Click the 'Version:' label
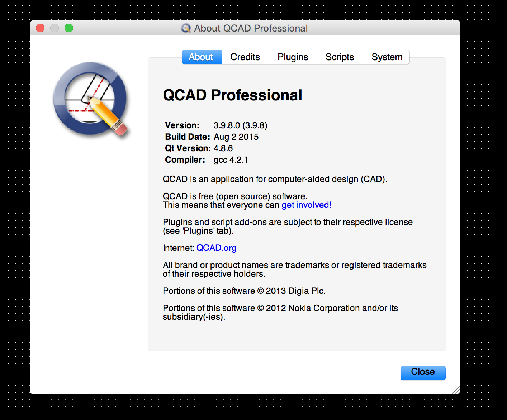Viewport: 507px width, 420px height. tap(182, 125)
